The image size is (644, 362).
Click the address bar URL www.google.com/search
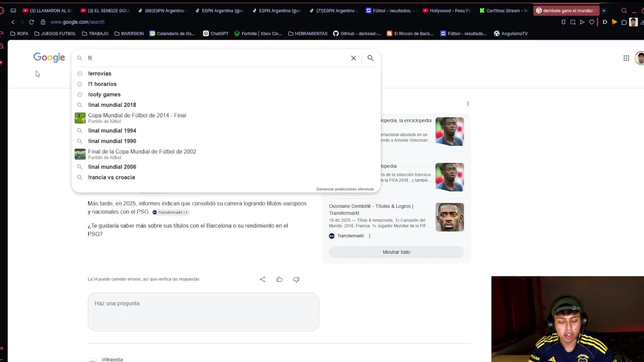(x=77, y=22)
